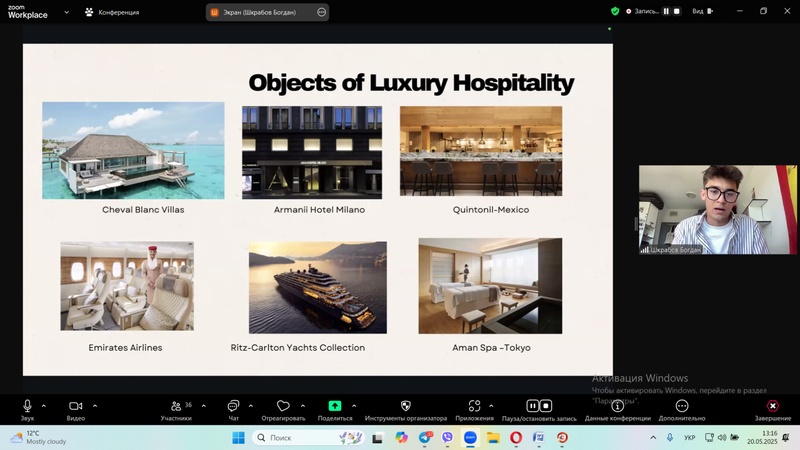
Task: Click the Armanii Hotel Milano caption
Action: [319, 210]
